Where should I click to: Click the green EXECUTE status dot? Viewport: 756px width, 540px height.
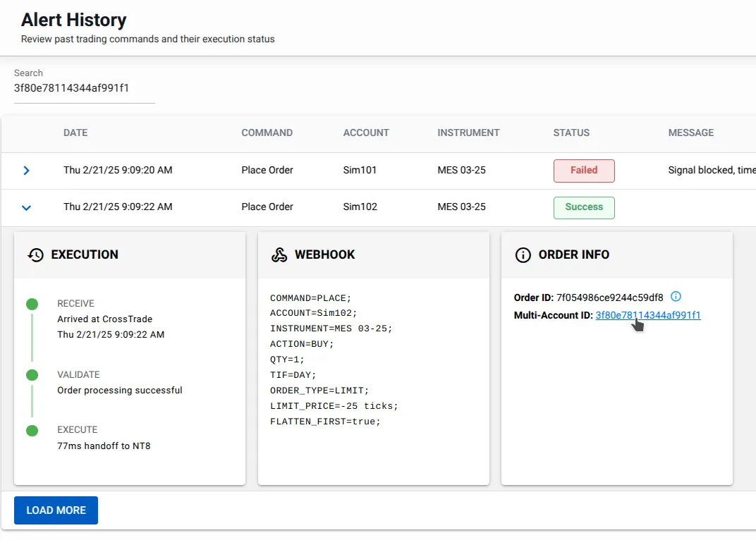(x=32, y=430)
